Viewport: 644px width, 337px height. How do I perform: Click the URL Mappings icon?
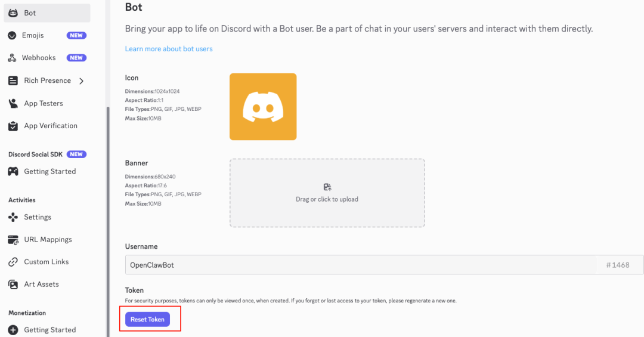click(13, 240)
